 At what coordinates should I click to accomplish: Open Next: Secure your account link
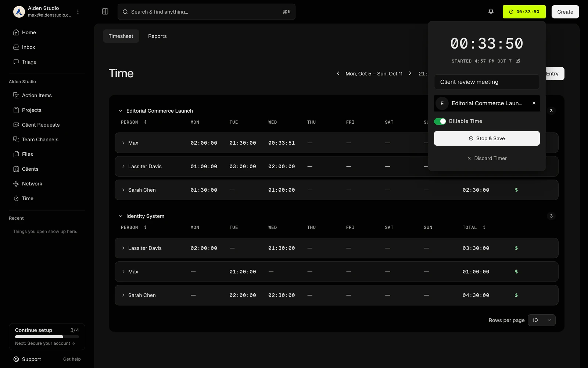[x=45, y=343]
